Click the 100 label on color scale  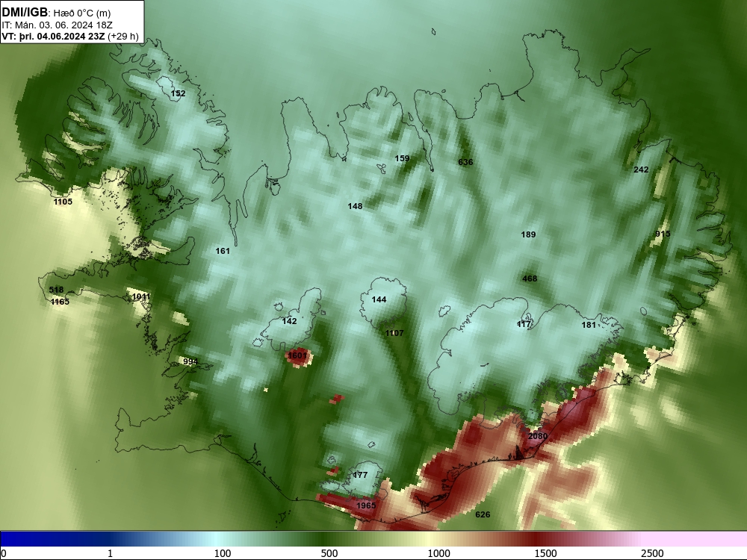click(x=222, y=553)
